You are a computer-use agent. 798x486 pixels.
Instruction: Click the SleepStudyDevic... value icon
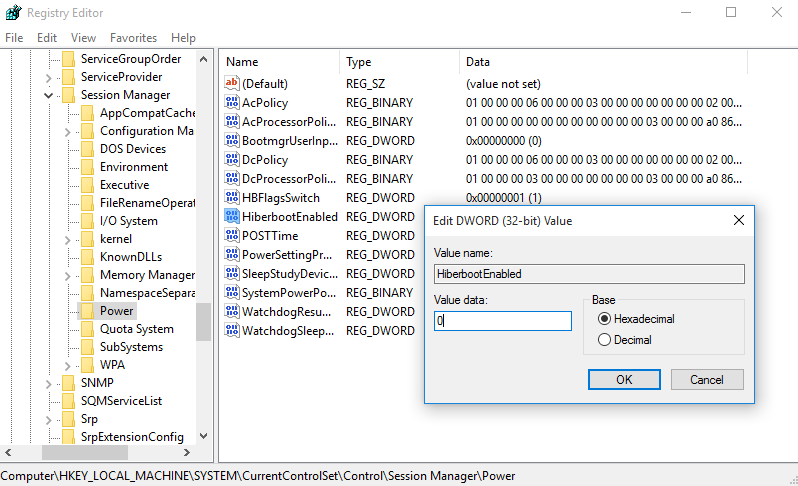click(x=232, y=273)
